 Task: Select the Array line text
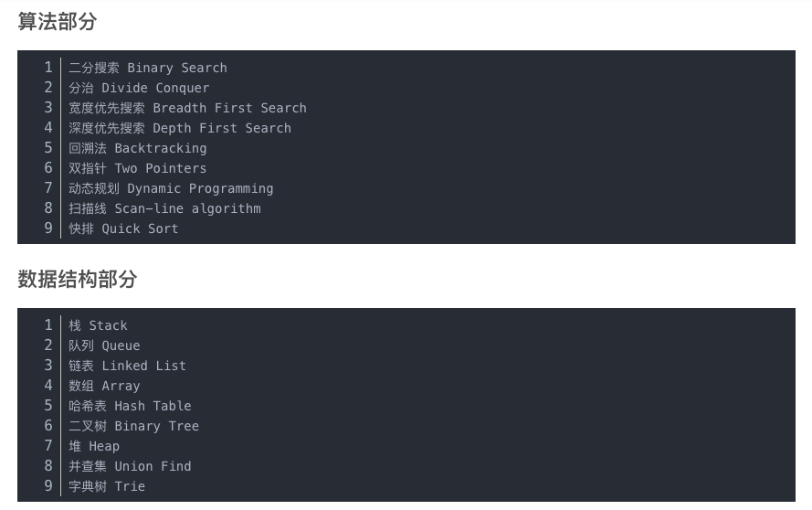(x=105, y=386)
